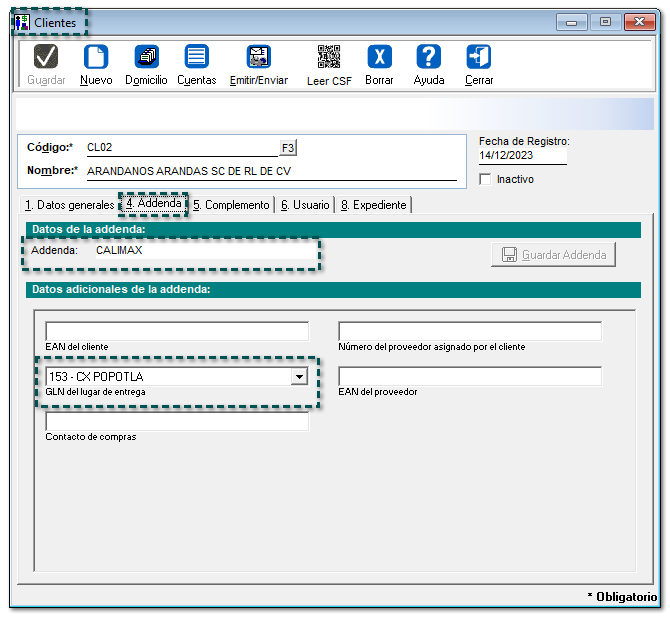Screen dimensions: 670x617
Task: Scan QR with Leer CSF icon
Action: (x=329, y=59)
